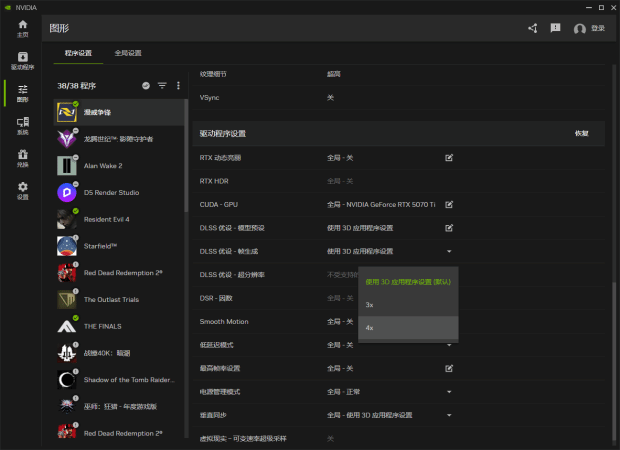Switch to the 程序设置 tab
620x450 pixels.
pos(78,53)
